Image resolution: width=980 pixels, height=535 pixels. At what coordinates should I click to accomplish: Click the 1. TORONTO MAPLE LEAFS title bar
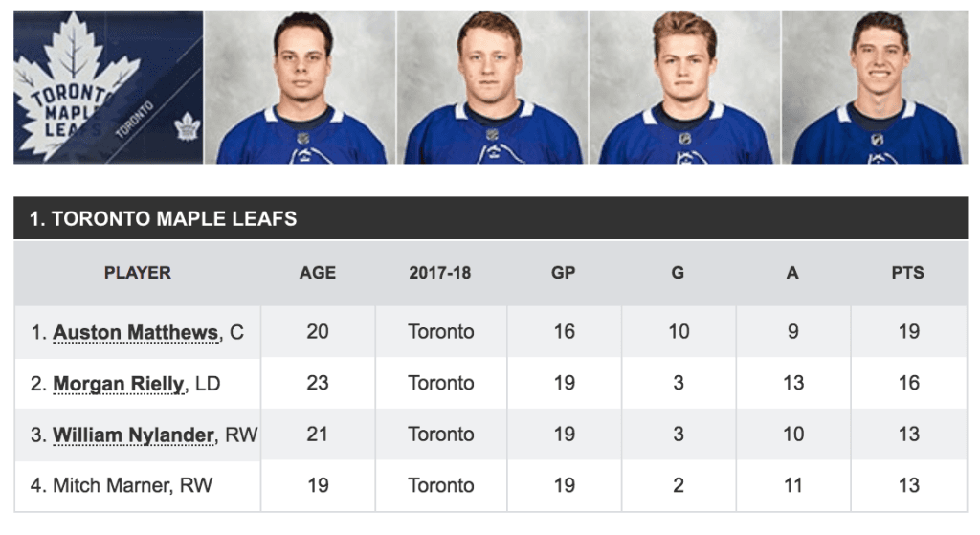[x=491, y=218]
